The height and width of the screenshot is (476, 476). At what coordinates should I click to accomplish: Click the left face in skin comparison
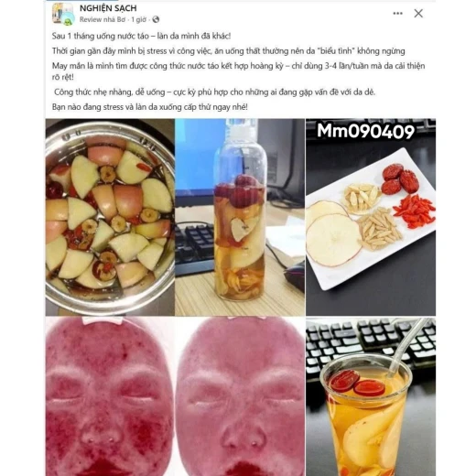(x=110, y=396)
